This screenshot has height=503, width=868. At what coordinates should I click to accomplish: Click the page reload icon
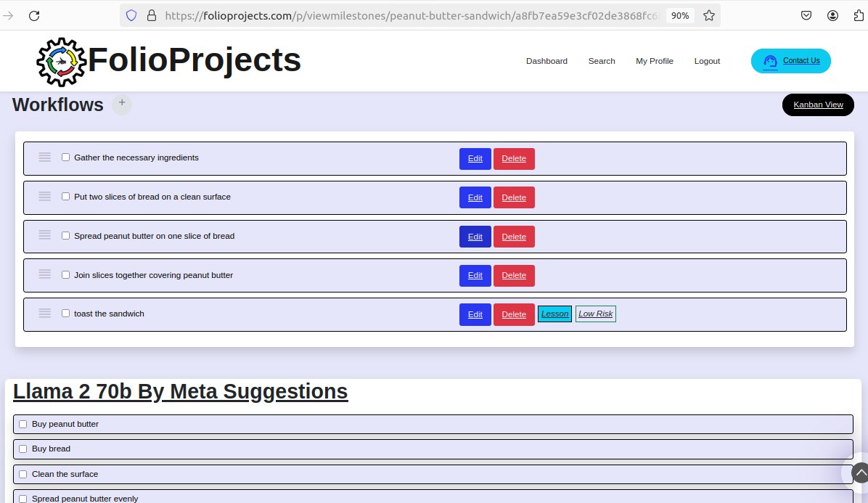point(33,15)
